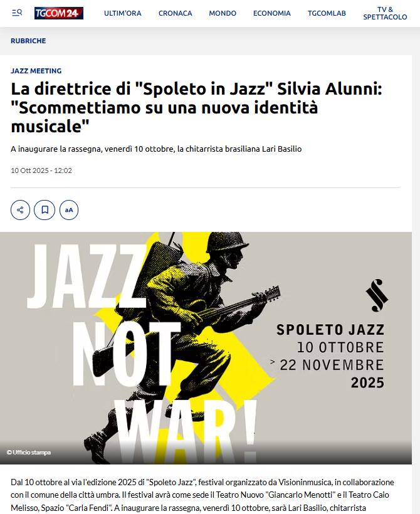Image resolution: width=420 pixels, height=514 pixels.
Task: Open the TV & SPETTACOLO section
Action: tap(385, 13)
